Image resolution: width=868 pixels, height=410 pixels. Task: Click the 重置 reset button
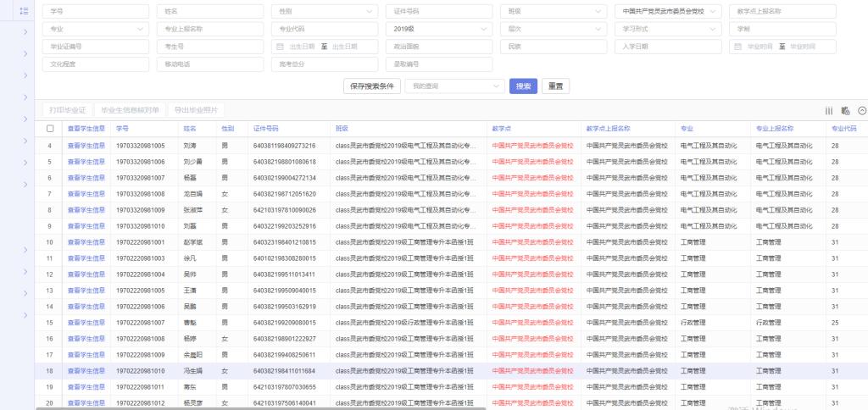(556, 86)
